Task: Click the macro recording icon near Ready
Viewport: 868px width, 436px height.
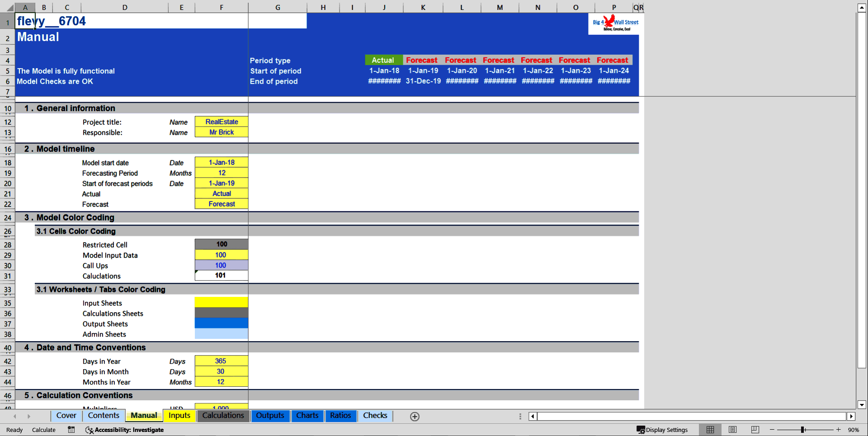Action: (x=71, y=430)
